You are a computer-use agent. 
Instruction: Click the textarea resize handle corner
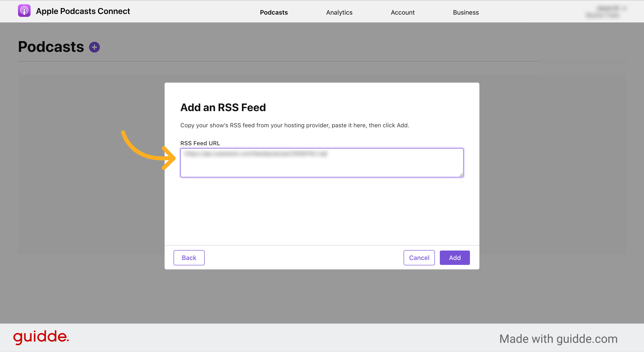click(461, 176)
